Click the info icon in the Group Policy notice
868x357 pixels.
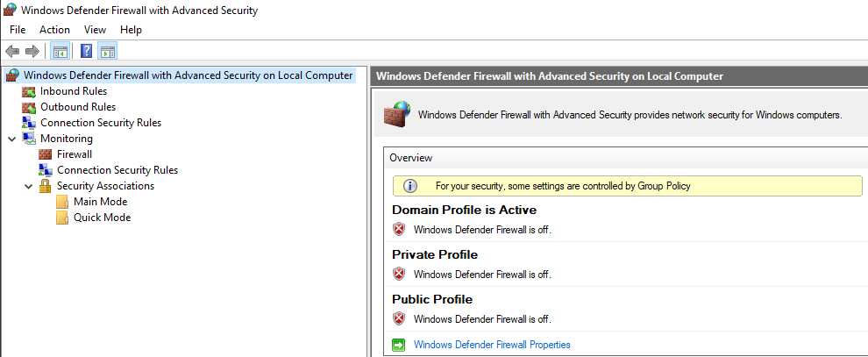[410, 186]
